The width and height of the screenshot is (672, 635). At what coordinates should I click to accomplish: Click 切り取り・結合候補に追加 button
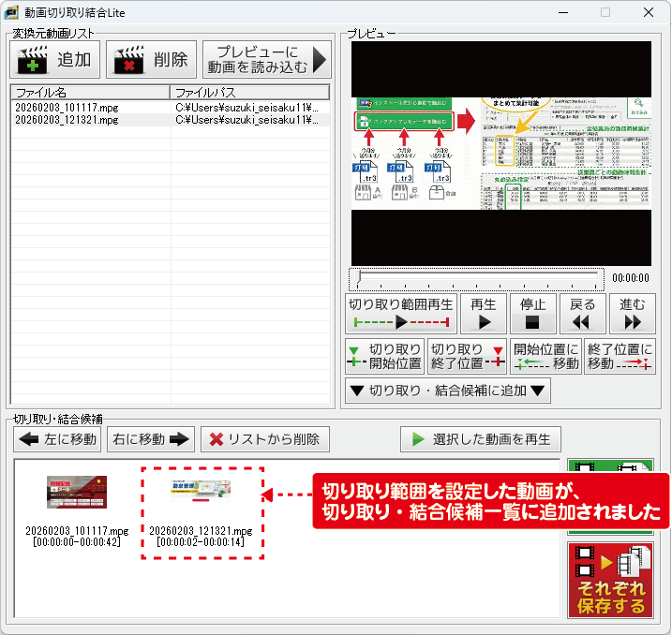[448, 391]
